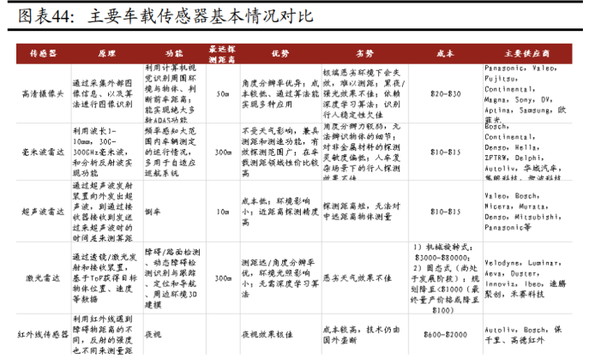Viewport: 589px width, 364px height.
Task: Select the 主要供应商 column header
Action: (x=527, y=53)
